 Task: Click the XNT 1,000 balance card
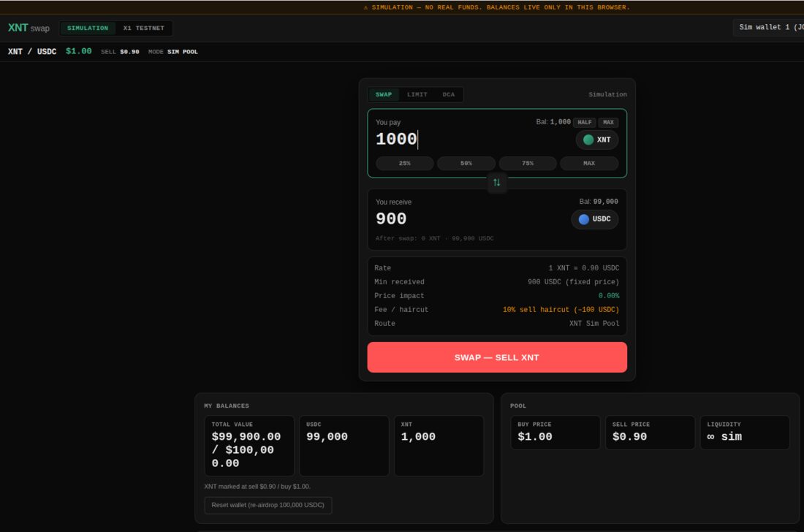point(439,446)
